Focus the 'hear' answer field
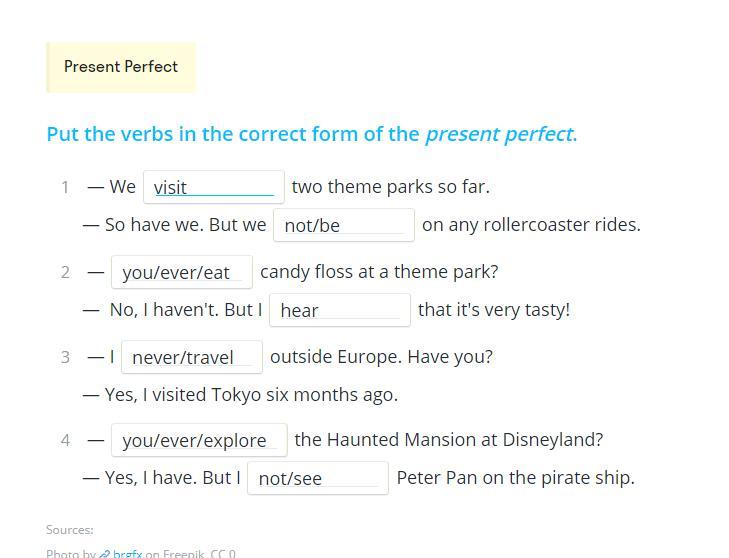 point(339,310)
